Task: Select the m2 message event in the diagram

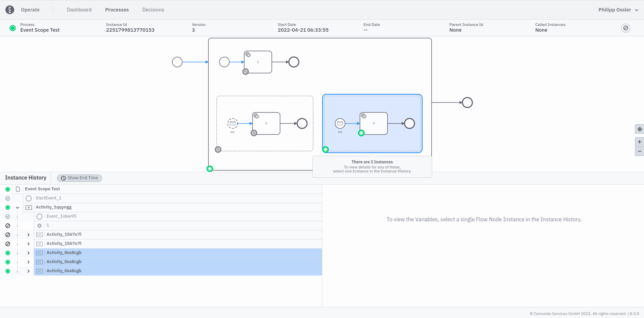Action: (340, 123)
